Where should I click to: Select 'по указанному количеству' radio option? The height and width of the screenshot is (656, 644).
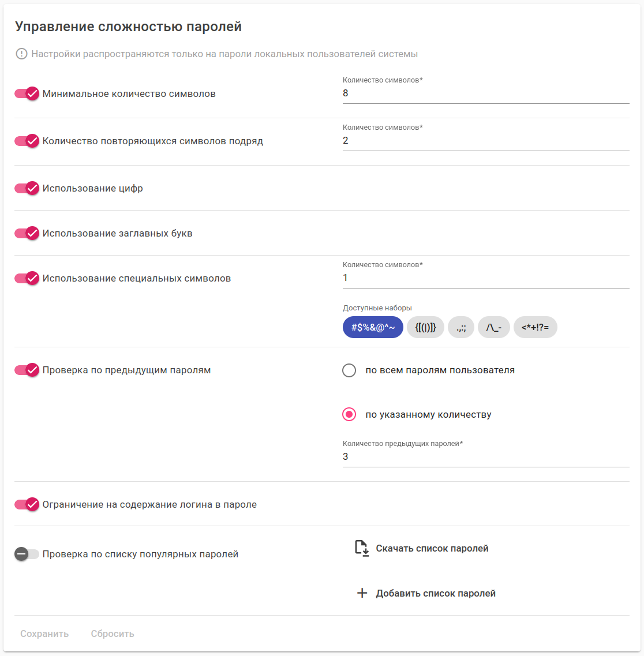(x=349, y=414)
